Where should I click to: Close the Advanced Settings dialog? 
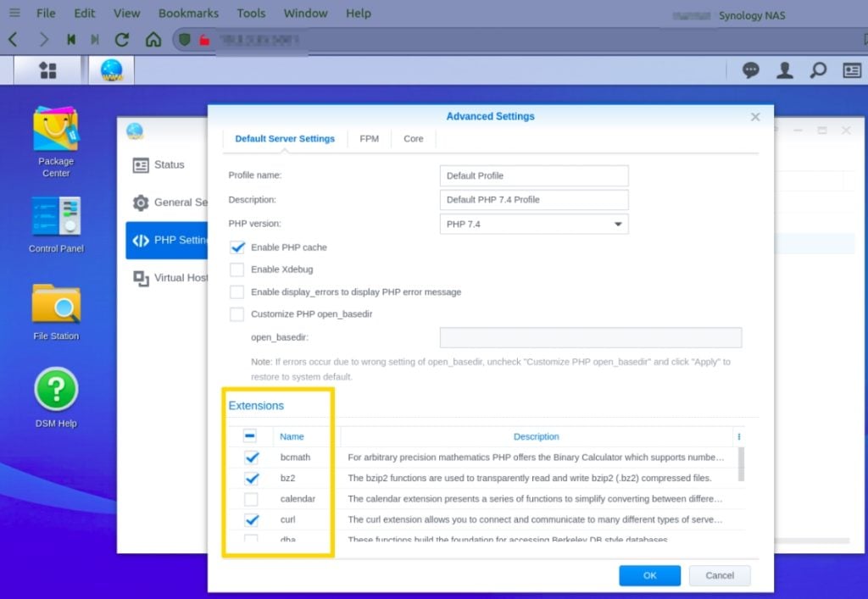point(755,117)
